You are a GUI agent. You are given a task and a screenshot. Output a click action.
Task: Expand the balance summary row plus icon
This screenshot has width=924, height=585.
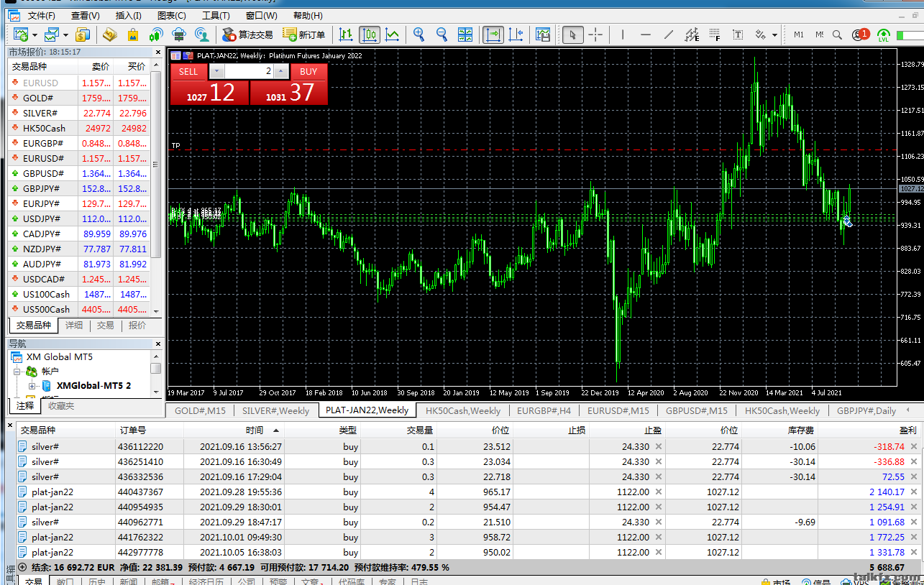pos(22,567)
